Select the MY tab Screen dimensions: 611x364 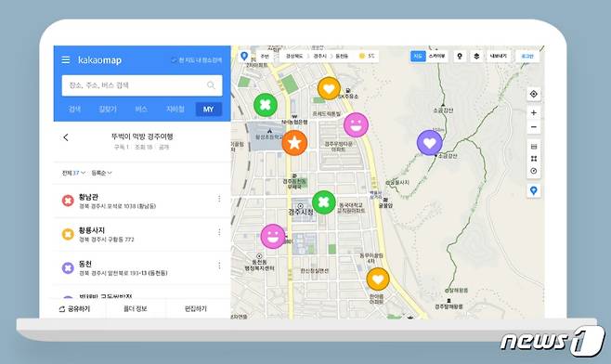[x=209, y=110]
